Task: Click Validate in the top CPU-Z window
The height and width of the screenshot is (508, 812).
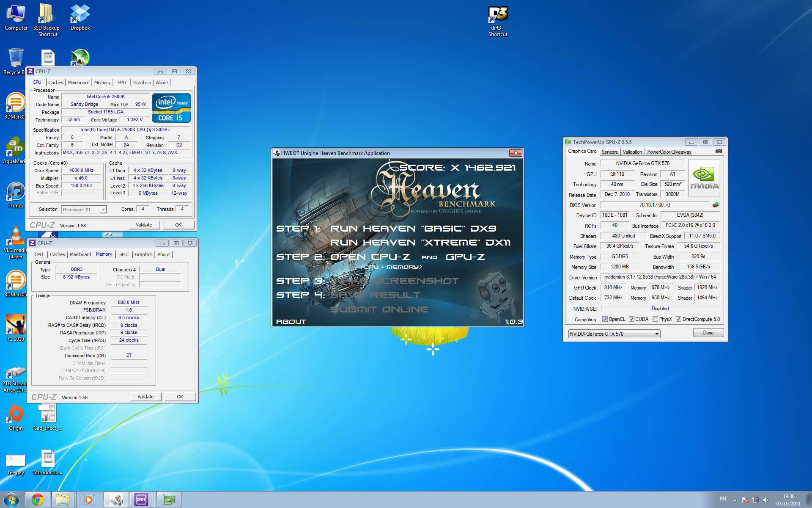Action: pos(144,225)
